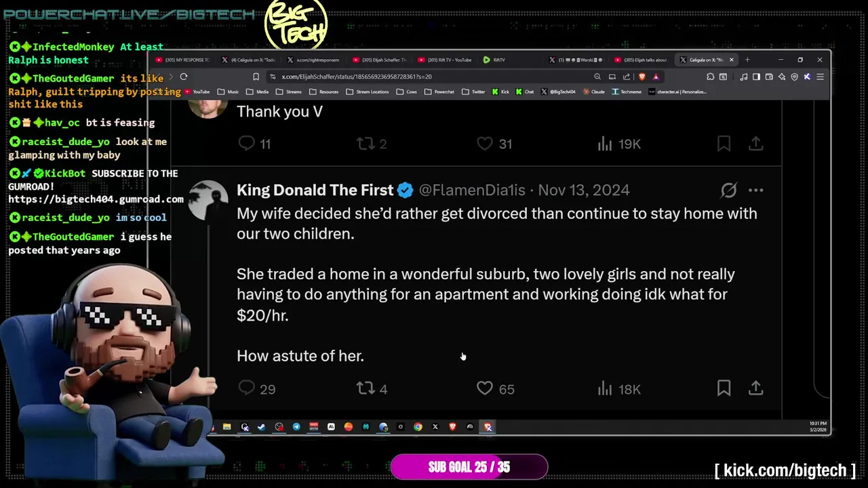Like the 'Thank you V' tweet

(485, 144)
